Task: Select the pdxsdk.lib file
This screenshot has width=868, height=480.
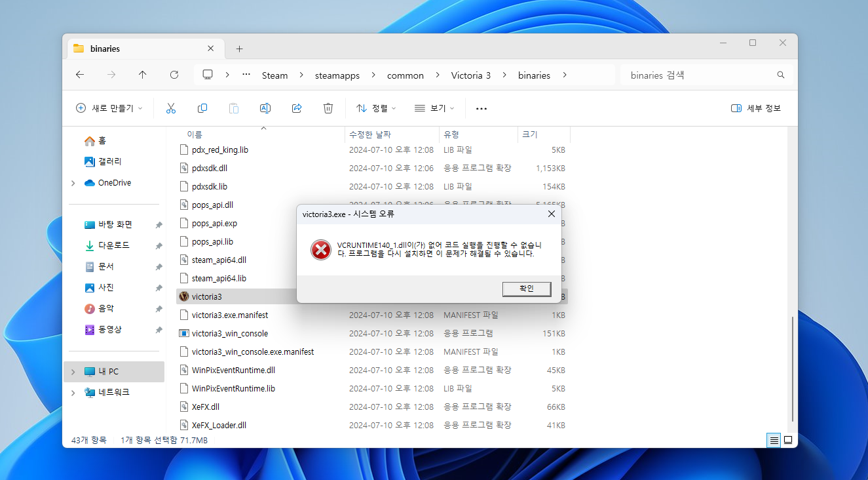Action: [x=372, y=187]
